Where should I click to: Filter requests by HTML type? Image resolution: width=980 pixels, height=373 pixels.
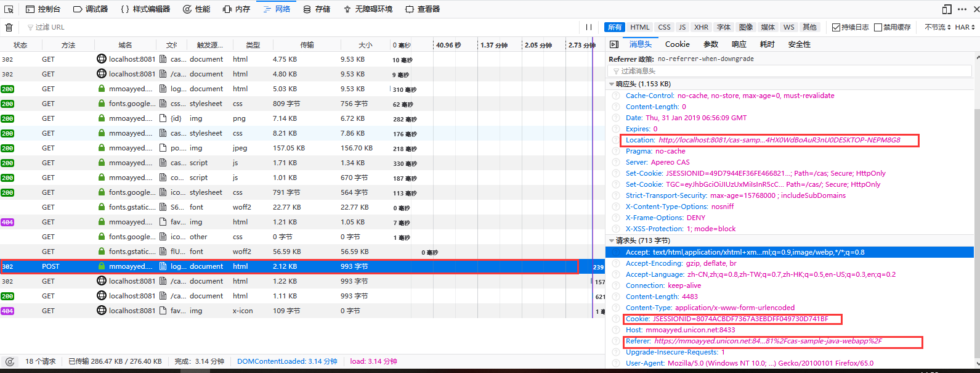tap(640, 27)
